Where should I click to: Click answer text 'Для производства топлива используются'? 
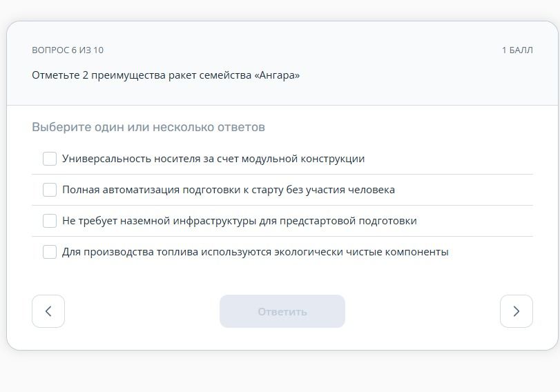167,252
